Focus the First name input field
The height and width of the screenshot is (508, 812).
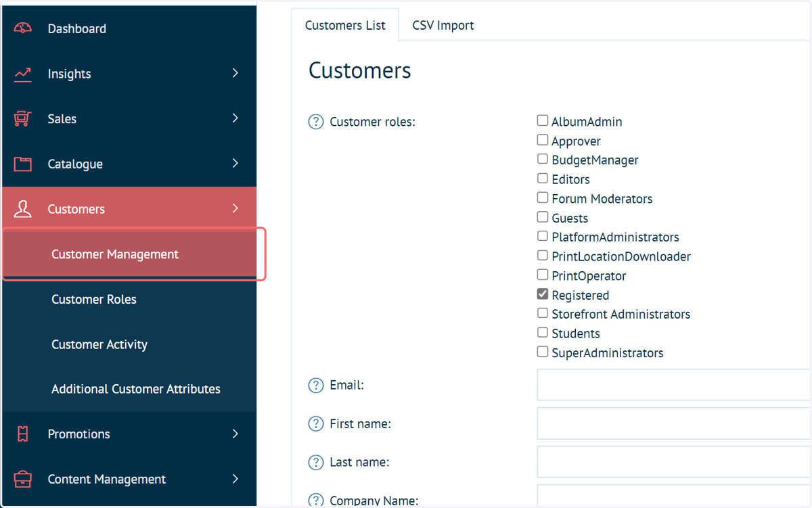(x=674, y=423)
